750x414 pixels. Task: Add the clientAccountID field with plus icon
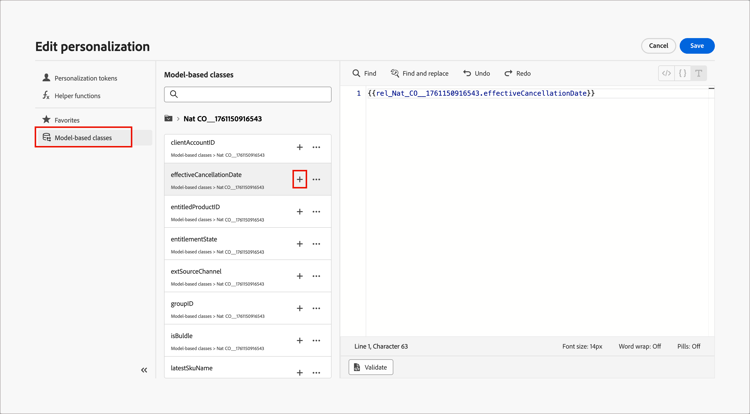coord(299,148)
